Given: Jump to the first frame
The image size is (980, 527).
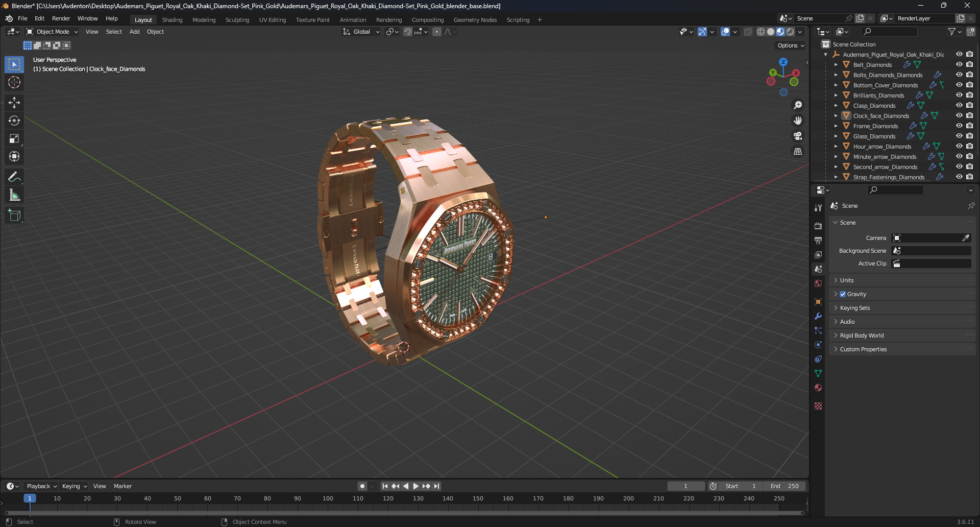Looking at the screenshot, I should [x=385, y=486].
